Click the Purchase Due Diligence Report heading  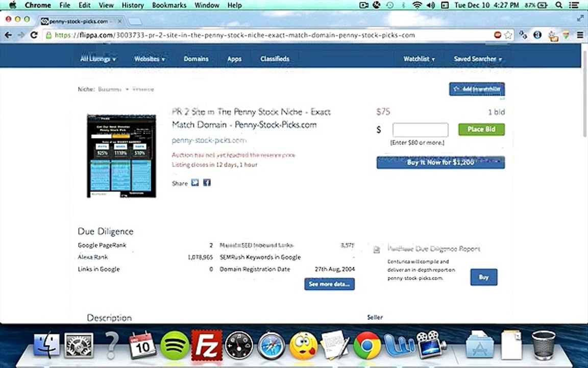click(x=434, y=248)
